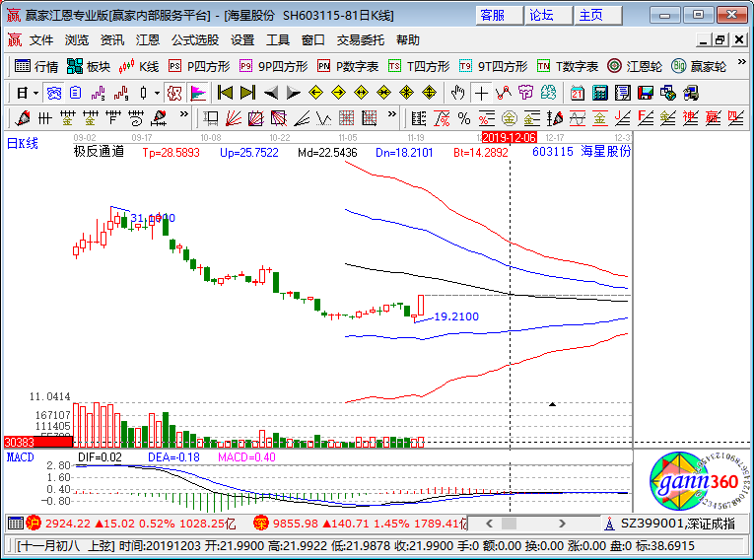Screen dimensions: 754x560
Task: Click the 主页 button
Action: pos(598,16)
